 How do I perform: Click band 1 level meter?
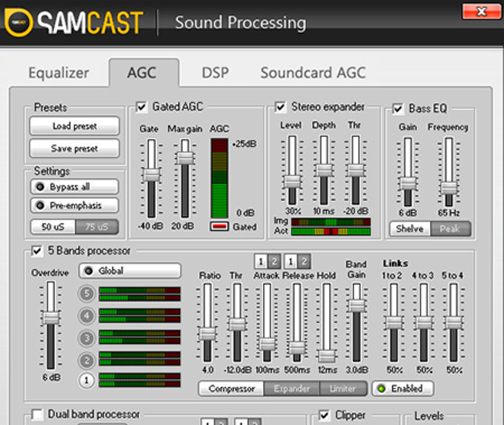pos(139,380)
